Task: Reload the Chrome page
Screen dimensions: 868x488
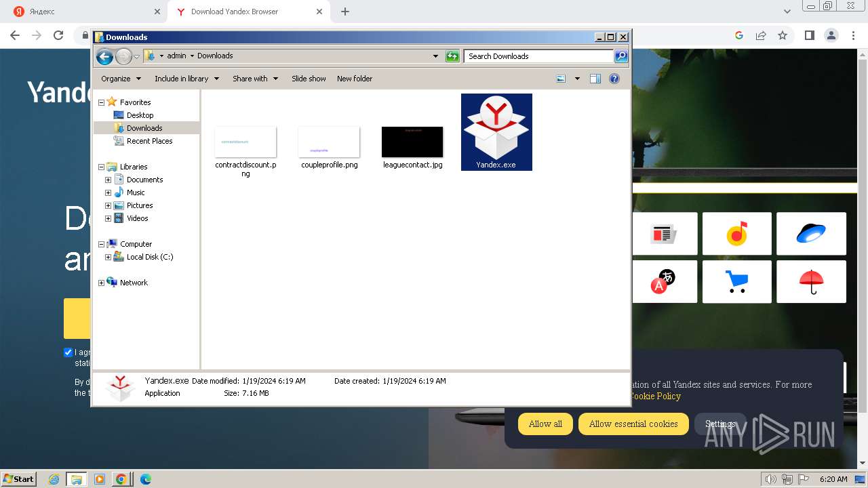Action: point(58,35)
